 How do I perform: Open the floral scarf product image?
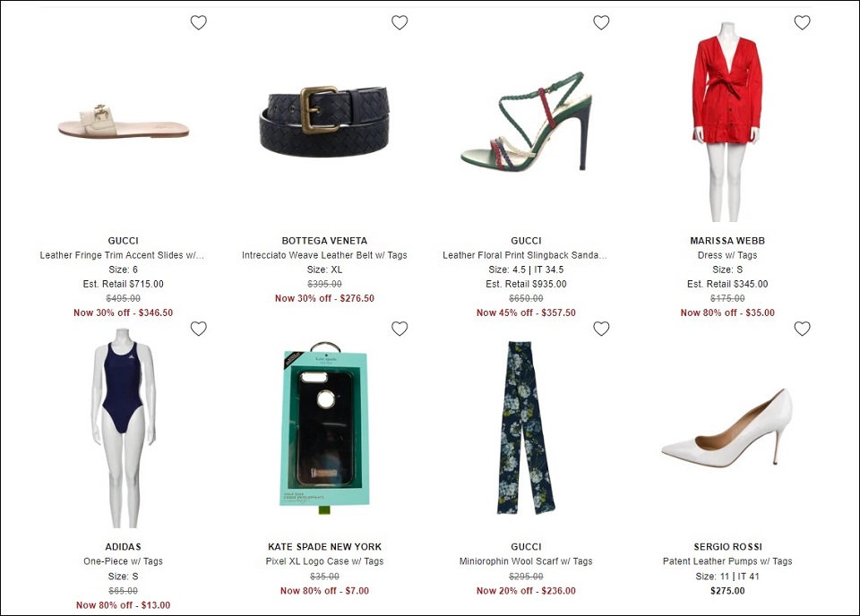[526, 427]
